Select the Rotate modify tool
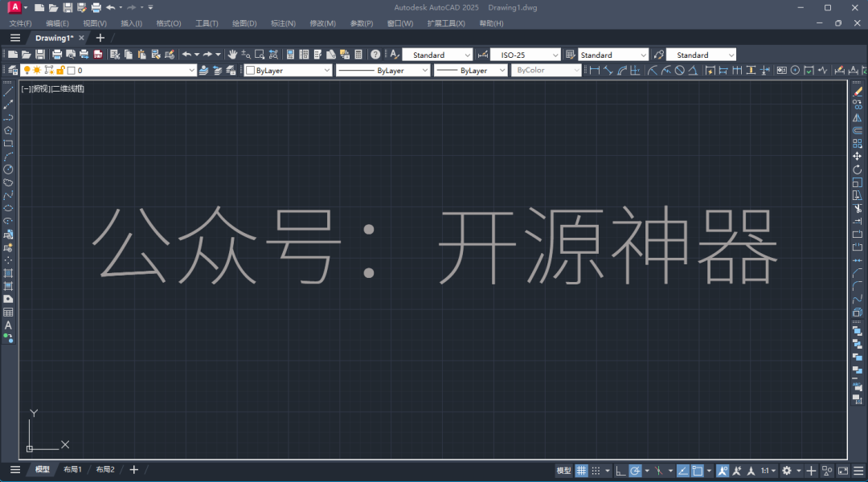 858,170
